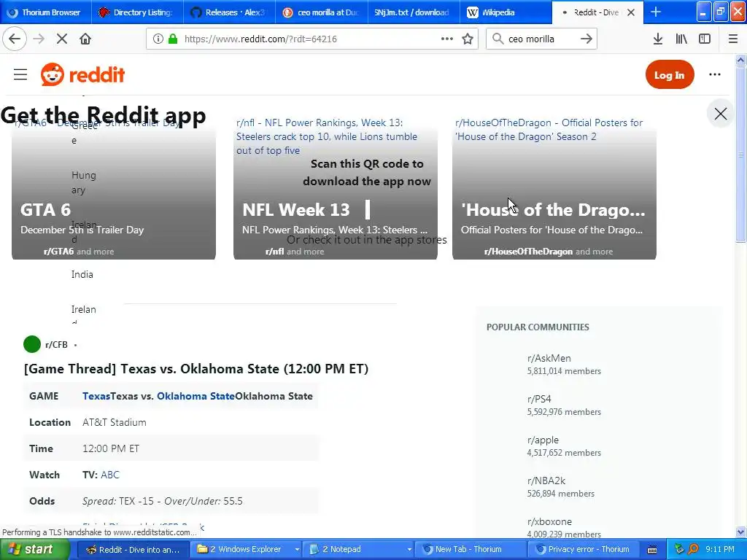
Task: Toggle the sidebar view icon
Action: 705,39
